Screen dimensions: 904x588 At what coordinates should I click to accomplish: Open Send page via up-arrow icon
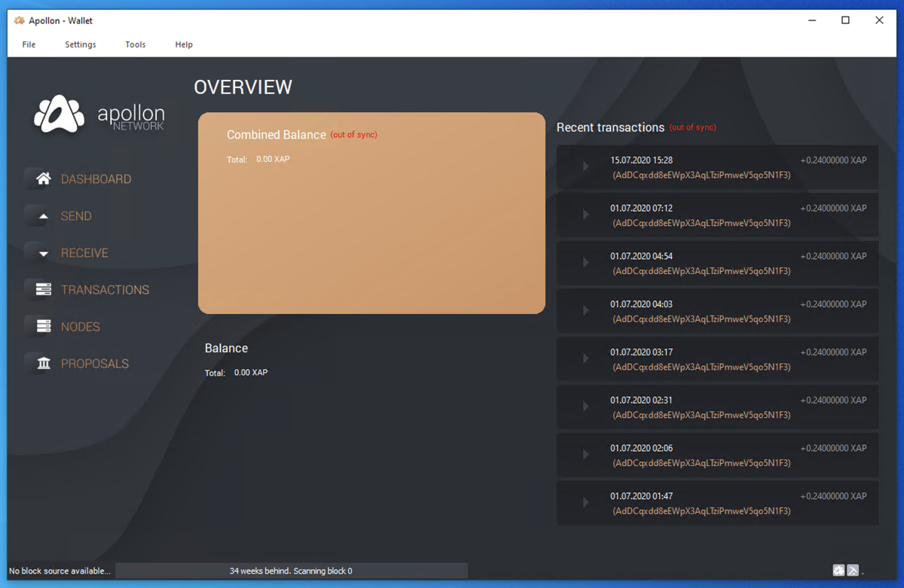tap(44, 216)
